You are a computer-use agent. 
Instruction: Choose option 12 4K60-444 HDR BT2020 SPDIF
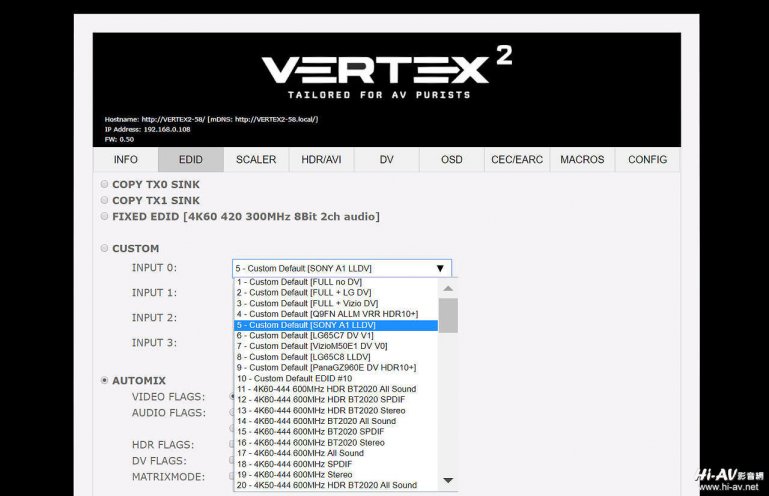(336, 400)
